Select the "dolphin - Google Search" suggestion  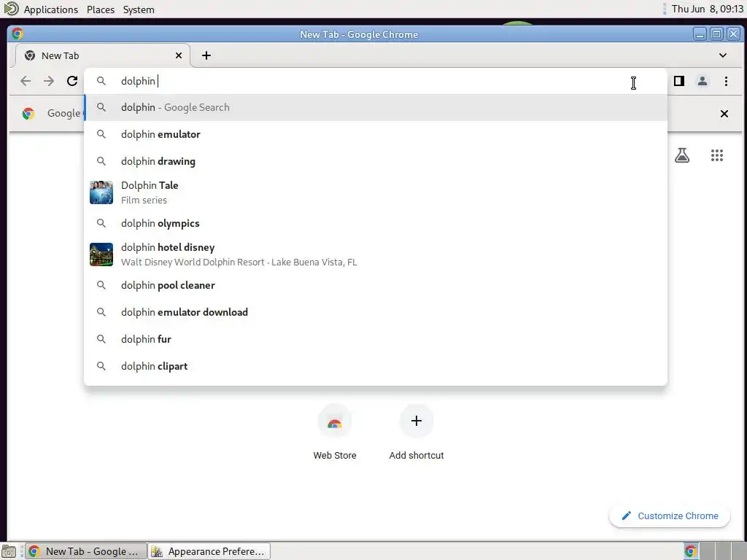pyautogui.click(x=376, y=108)
